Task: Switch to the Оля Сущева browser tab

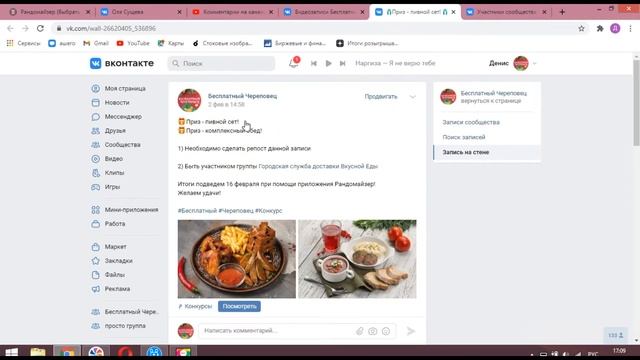Action: pyautogui.click(x=141, y=12)
